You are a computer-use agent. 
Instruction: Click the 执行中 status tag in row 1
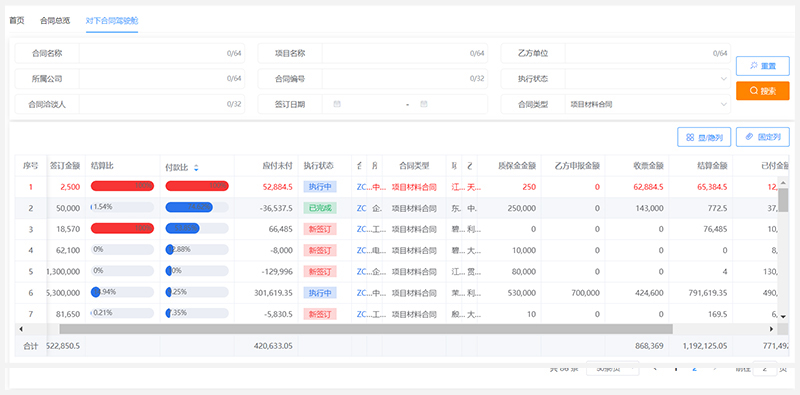pyautogui.click(x=320, y=187)
